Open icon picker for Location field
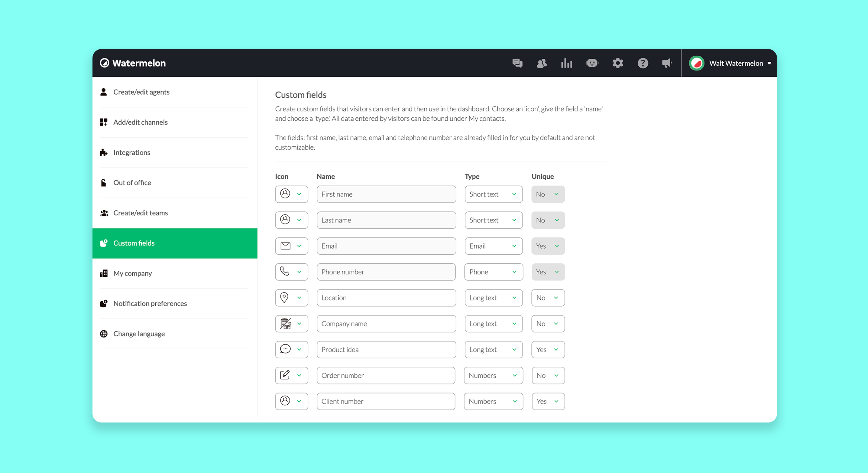 tap(291, 298)
